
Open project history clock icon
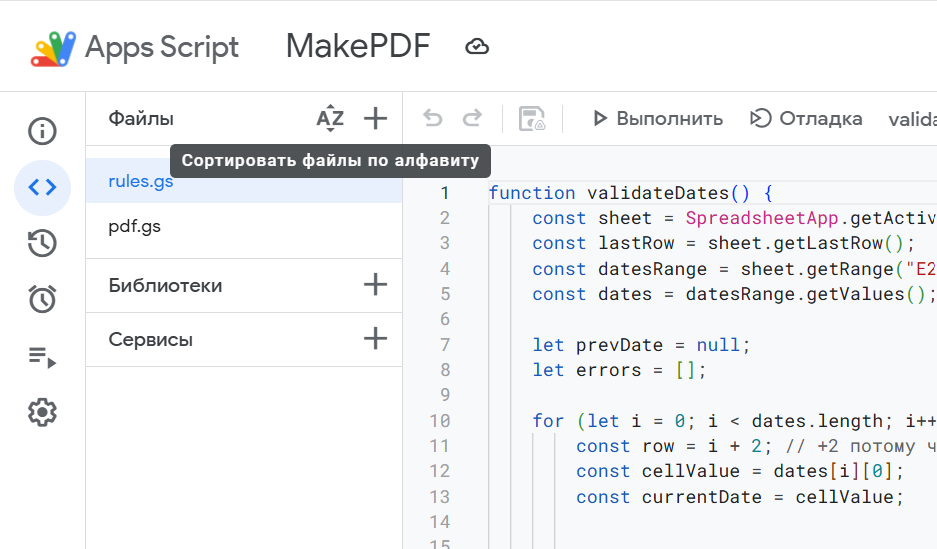tap(42, 243)
